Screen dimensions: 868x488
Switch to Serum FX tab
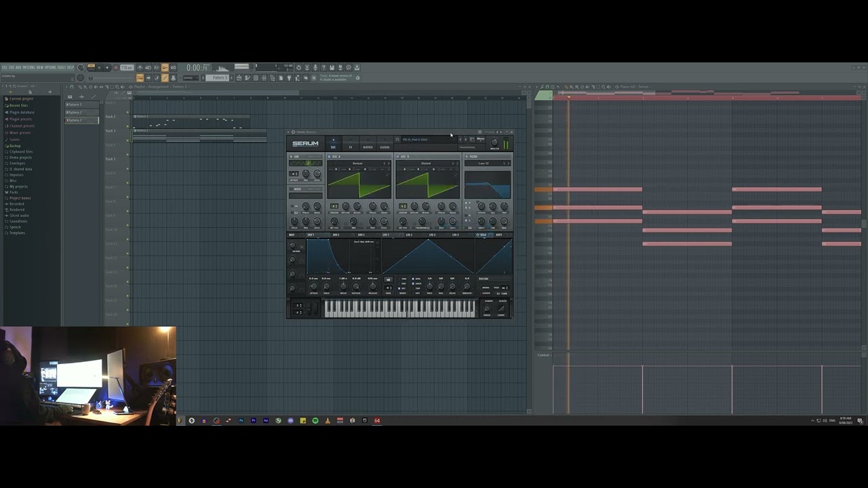point(351,144)
